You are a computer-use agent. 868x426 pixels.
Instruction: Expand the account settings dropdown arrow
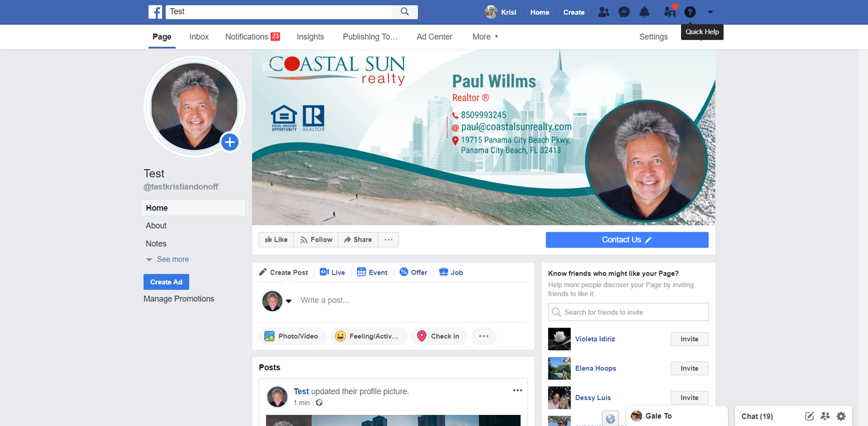[x=710, y=12]
